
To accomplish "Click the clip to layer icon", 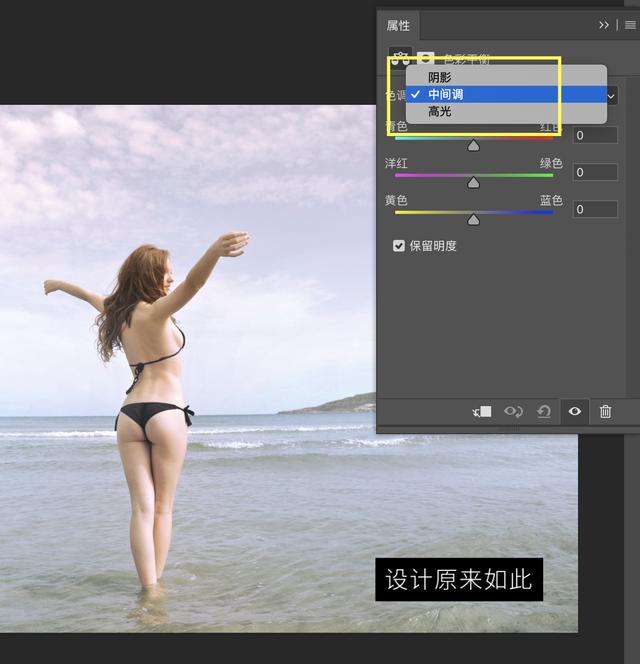I will [x=482, y=411].
